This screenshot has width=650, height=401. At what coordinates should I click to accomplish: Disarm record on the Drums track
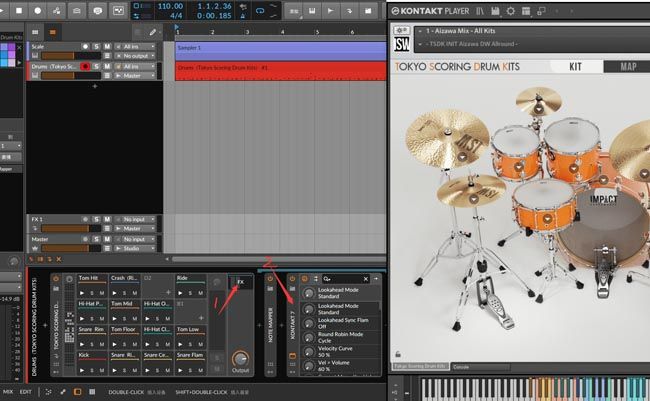click(85, 66)
